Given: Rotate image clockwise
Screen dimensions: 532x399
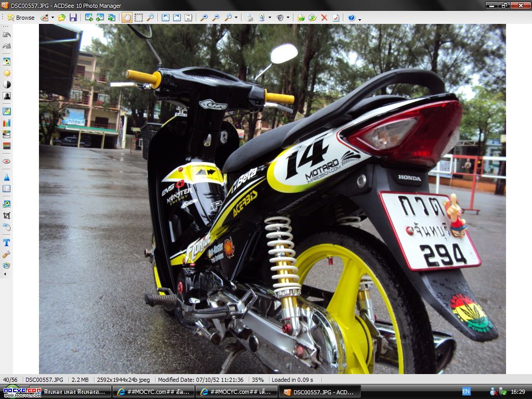Looking at the screenshot, I should 177,18.
